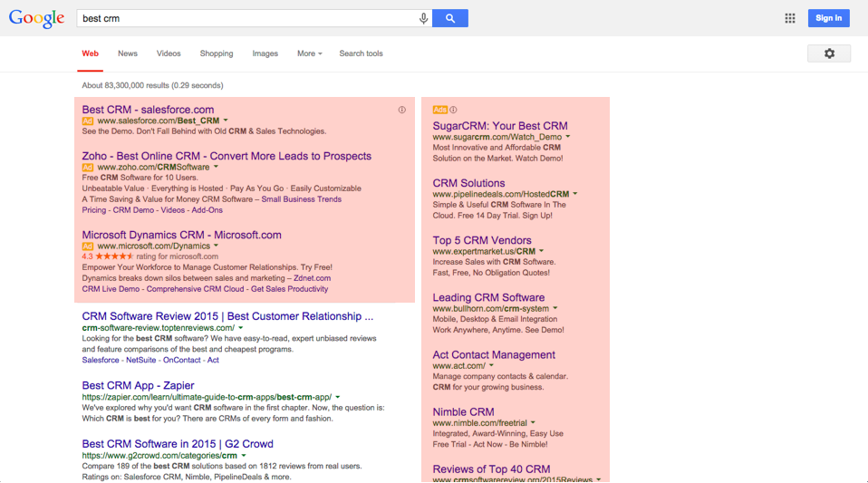
Task: Open the Google apps grid icon
Action: point(790,18)
